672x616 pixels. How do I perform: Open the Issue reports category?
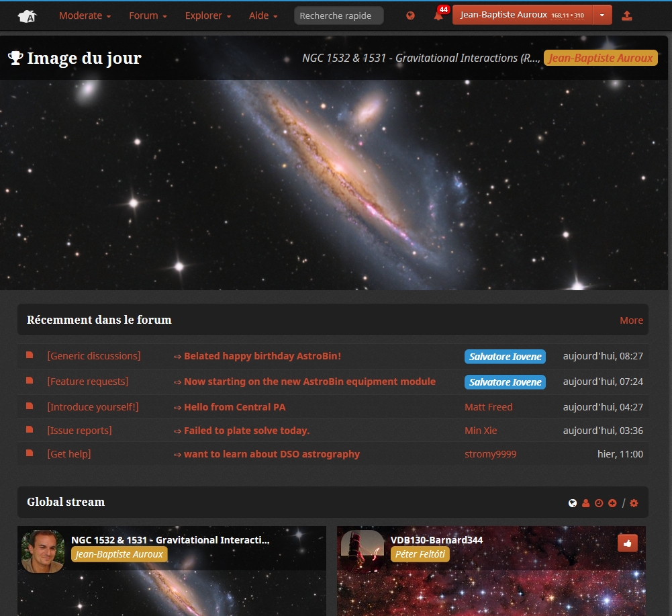[79, 430]
